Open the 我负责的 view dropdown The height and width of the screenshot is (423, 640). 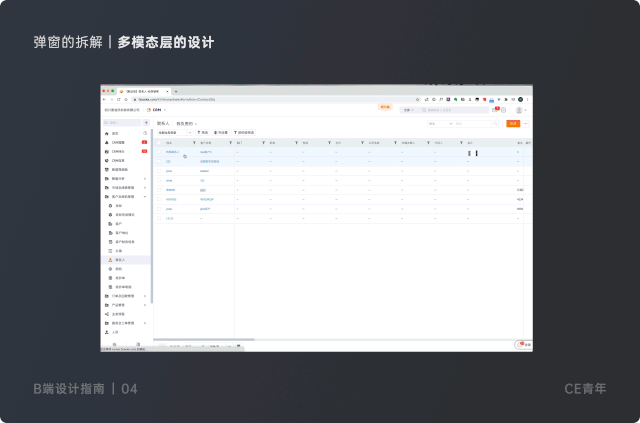coord(187,123)
